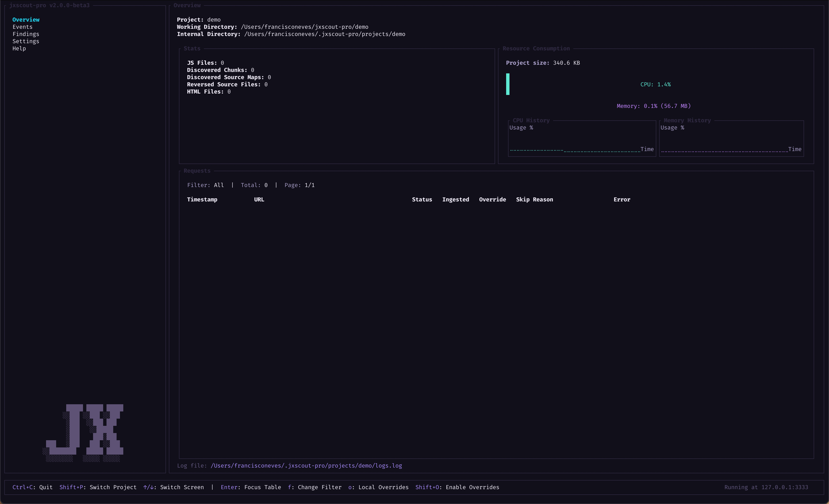Open the Help screen

(19, 48)
